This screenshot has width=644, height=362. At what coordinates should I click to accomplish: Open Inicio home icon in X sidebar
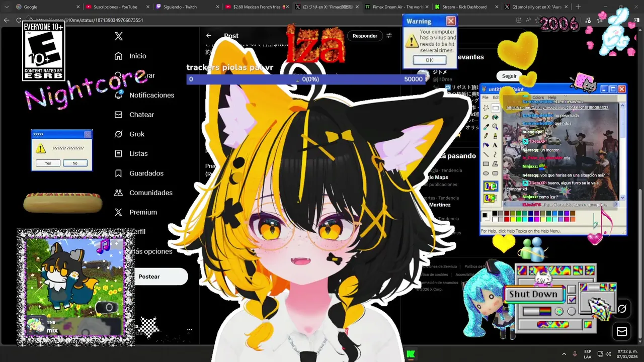[118, 56]
